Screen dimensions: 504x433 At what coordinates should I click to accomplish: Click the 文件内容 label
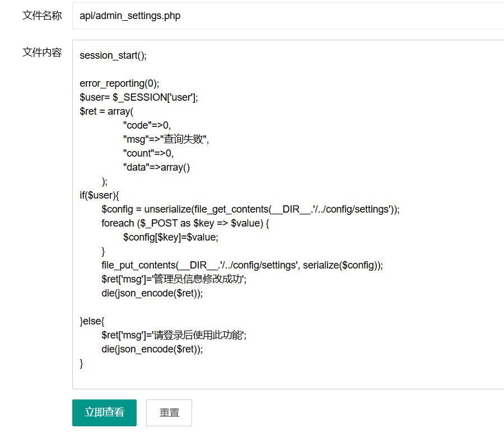click(x=42, y=53)
